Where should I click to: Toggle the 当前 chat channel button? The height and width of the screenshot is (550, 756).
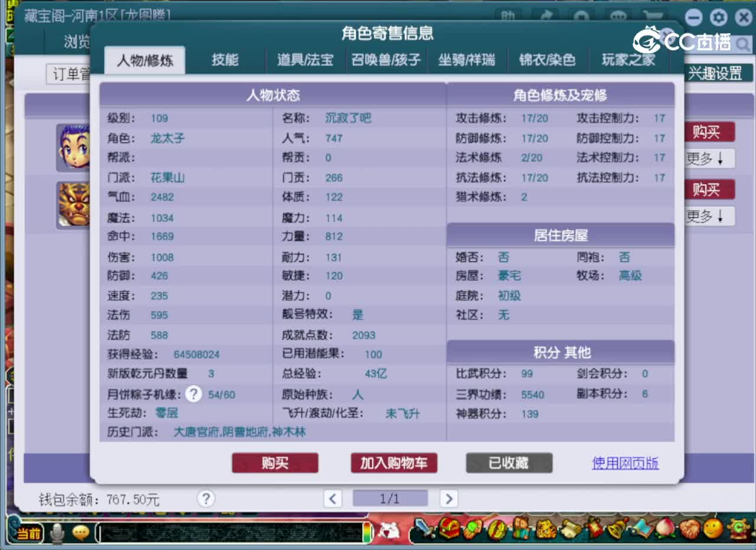coord(28,533)
